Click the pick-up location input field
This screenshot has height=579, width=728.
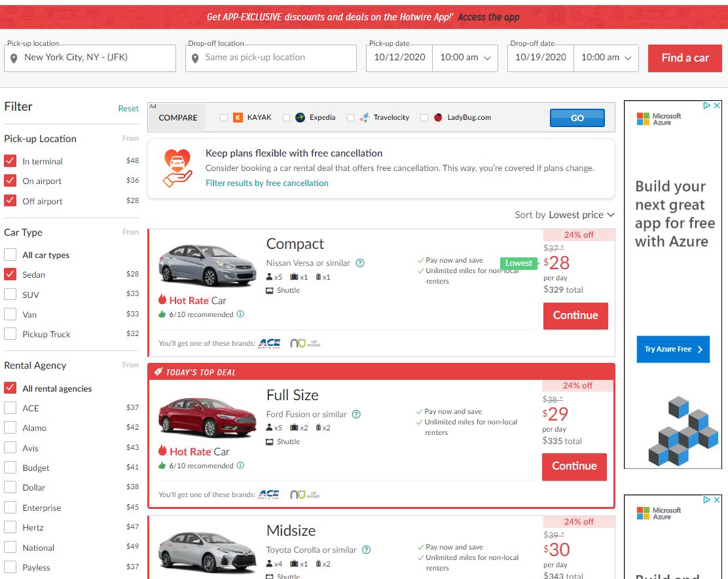[x=90, y=58]
